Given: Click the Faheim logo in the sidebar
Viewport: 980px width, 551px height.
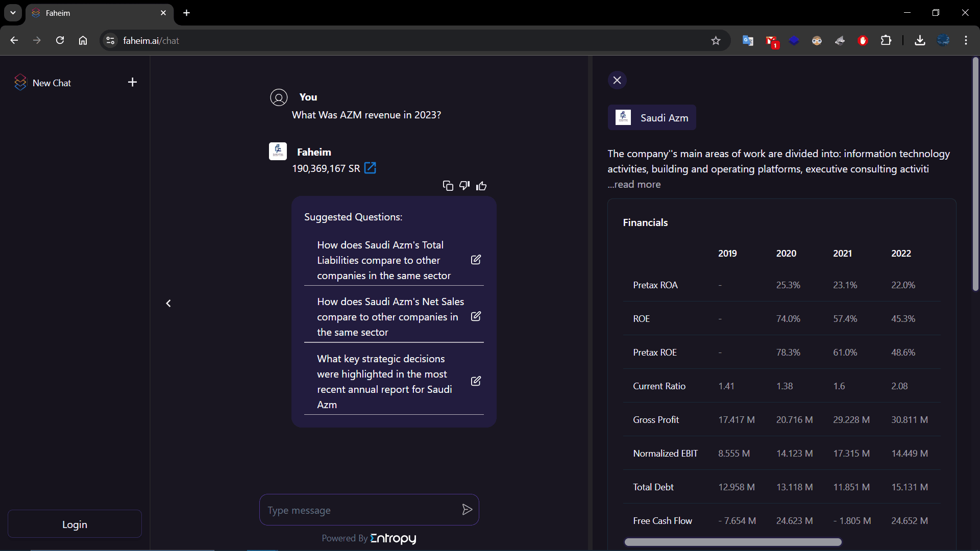Looking at the screenshot, I should tap(20, 83).
